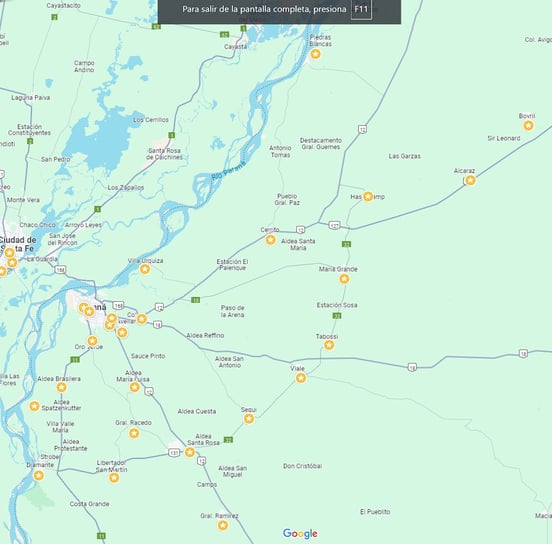Select the Pueblo Gral. Paz label
The image size is (552, 544).
coord(287,199)
